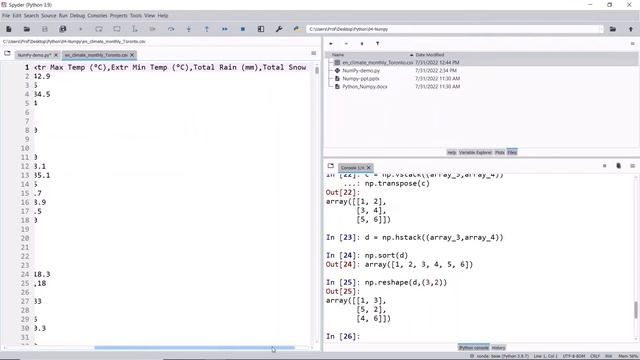The height and width of the screenshot is (360, 640).
Task: Open editor pane options menu
Action: [313, 53]
